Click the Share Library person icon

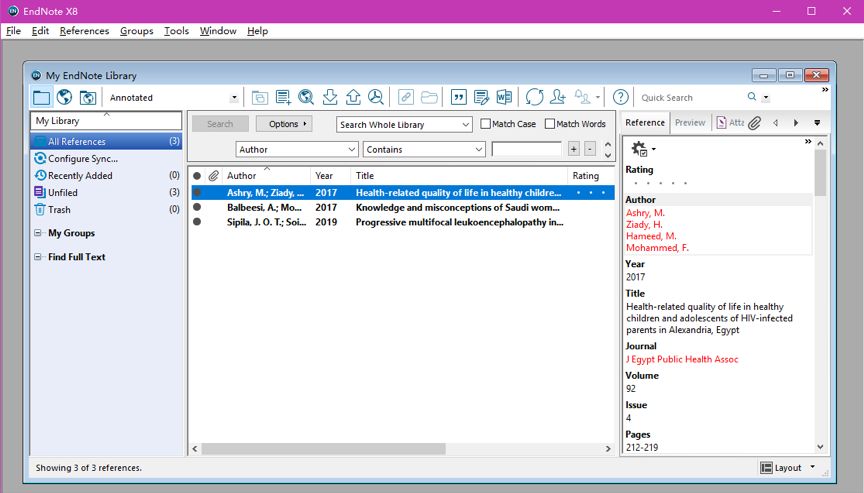pyautogui.click(x=558, y=97)
